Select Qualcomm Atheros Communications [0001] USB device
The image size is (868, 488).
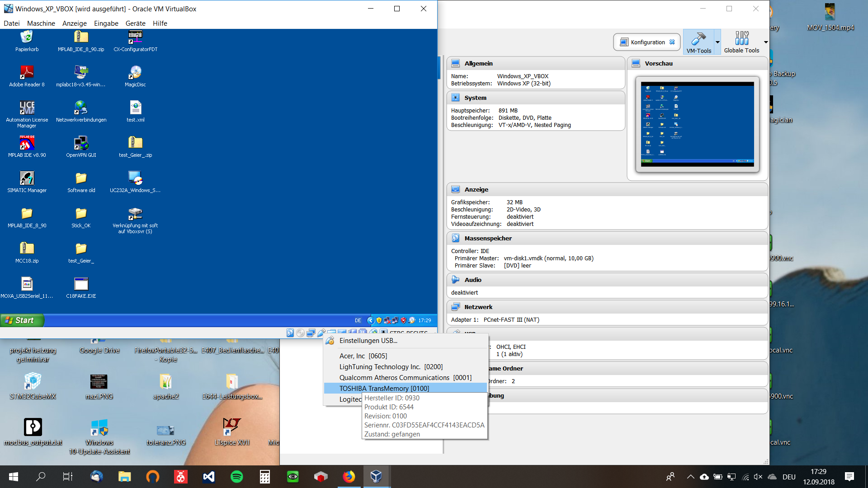coord(406,378)
